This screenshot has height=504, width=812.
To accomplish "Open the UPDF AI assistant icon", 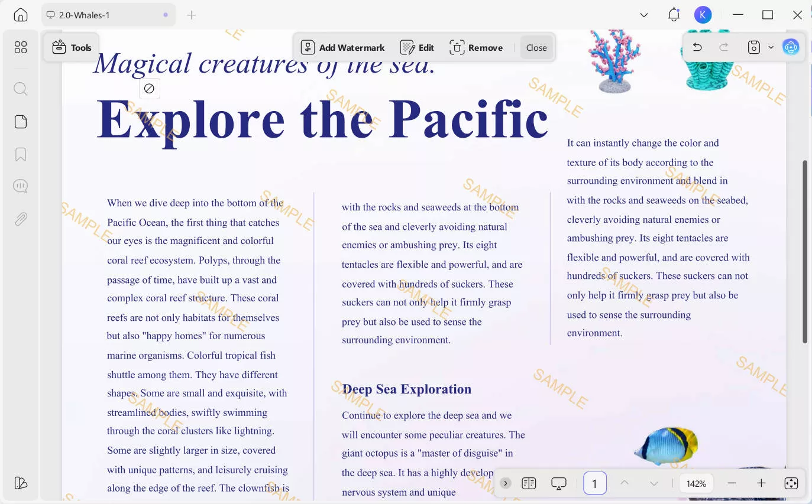I will point(791,47).
